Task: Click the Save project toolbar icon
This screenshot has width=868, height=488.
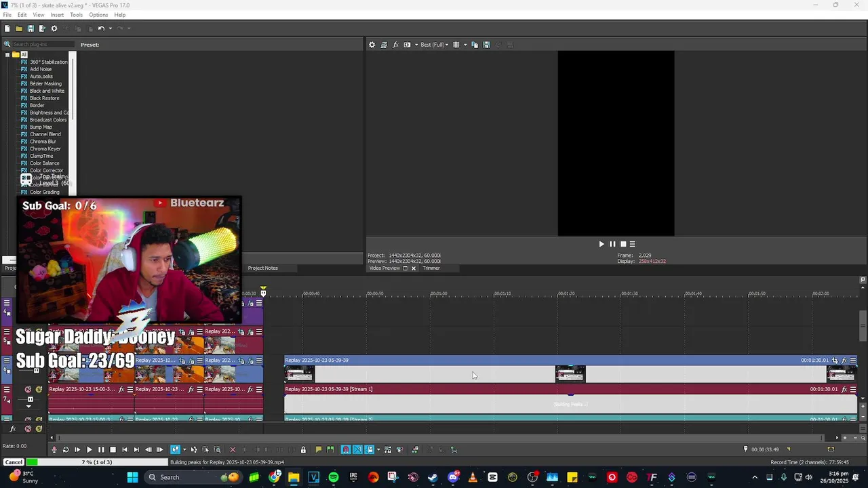Action: 31,28
